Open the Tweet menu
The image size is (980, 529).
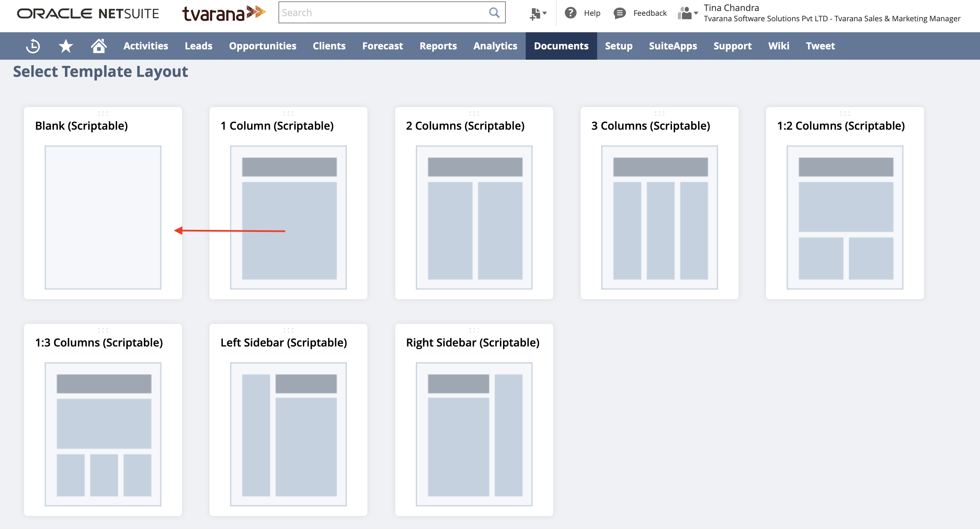point(820,46)
